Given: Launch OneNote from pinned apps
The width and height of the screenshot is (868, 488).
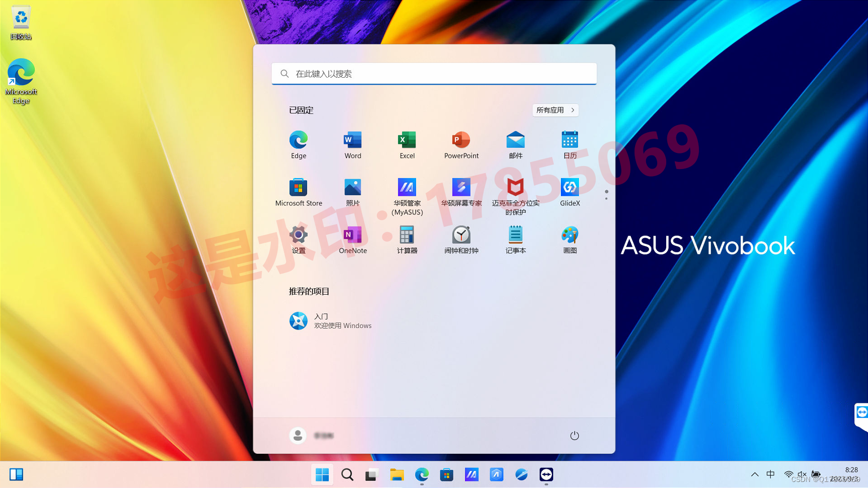Looking at the screenshot, I should (x=353, y=240).
